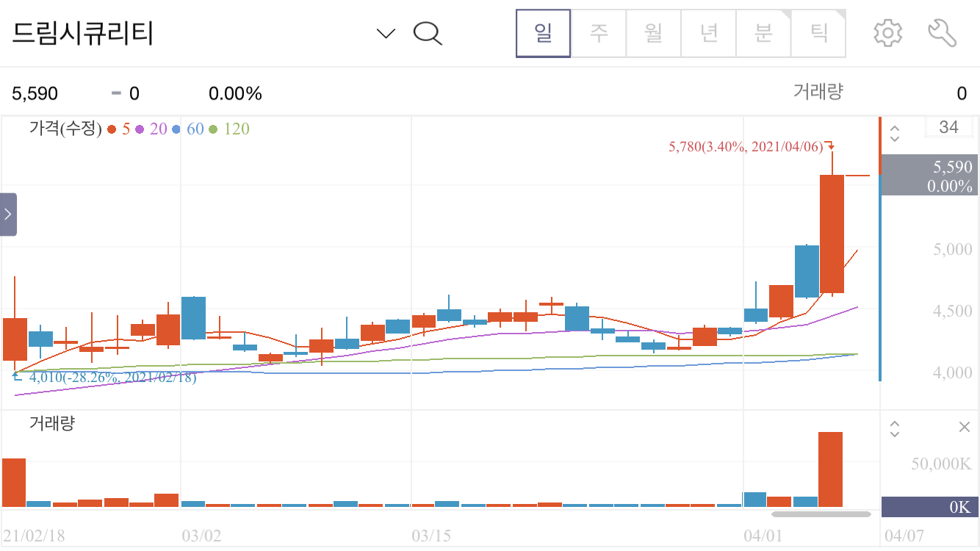Click the 4,500 price axis label

(x=952, y=311)
